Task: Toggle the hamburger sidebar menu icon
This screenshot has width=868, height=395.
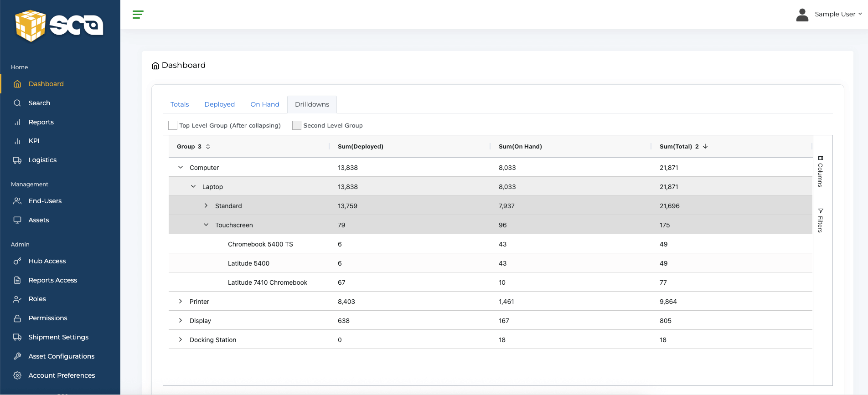Action: [x=138, y=15]
